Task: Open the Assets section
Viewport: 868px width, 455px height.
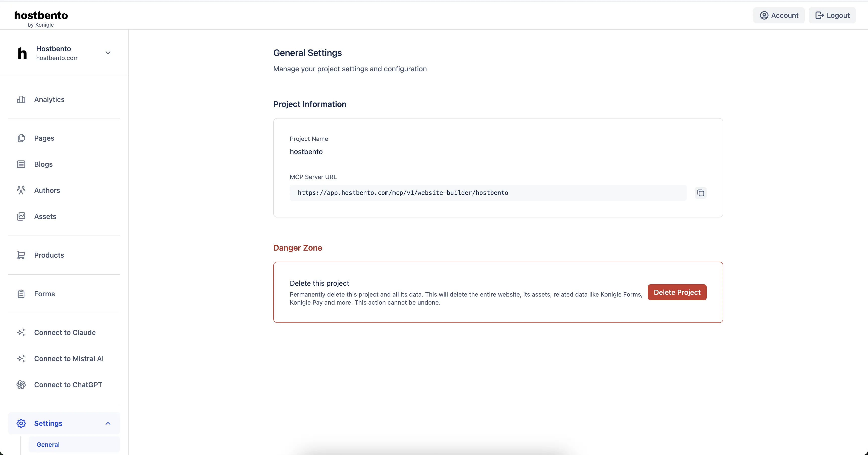Action: 45,216
